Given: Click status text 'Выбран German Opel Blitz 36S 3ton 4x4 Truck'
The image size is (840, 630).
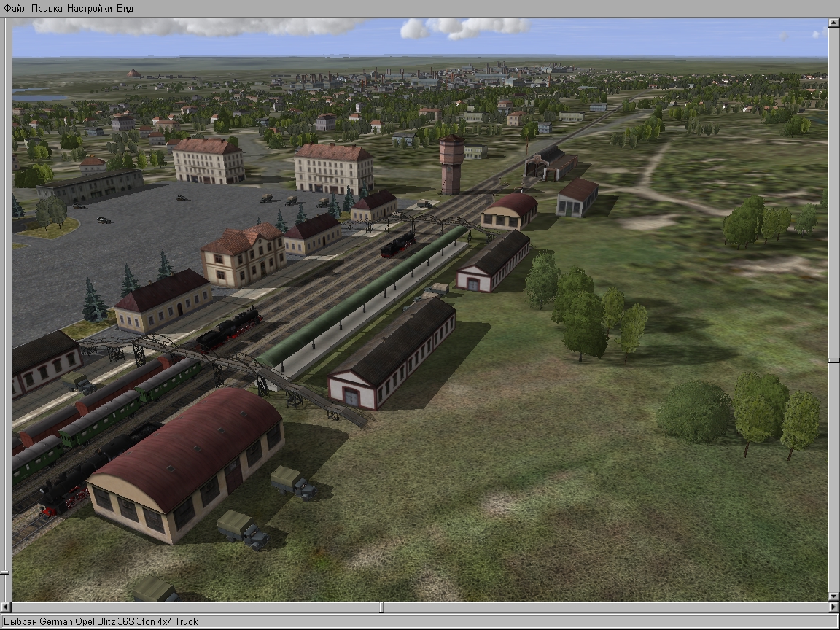Looking at the screenshot, I should (x=101, y=621).
